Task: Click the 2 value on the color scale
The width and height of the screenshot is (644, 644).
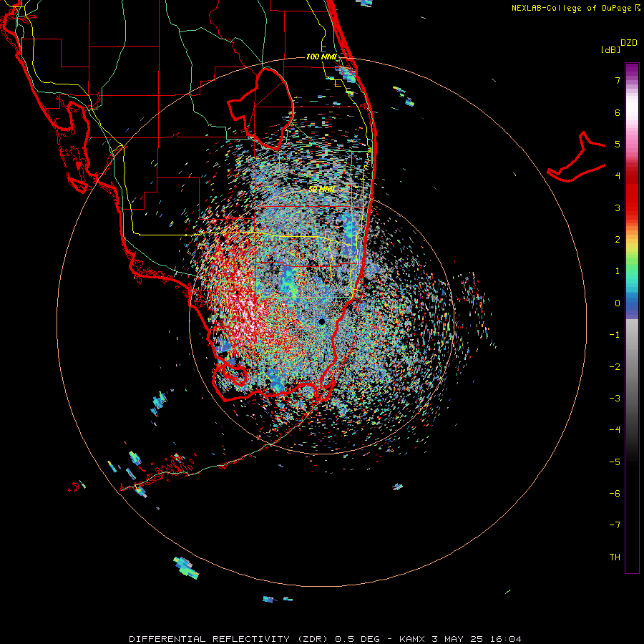Action: pyautogui.click(x=618, y=240)
